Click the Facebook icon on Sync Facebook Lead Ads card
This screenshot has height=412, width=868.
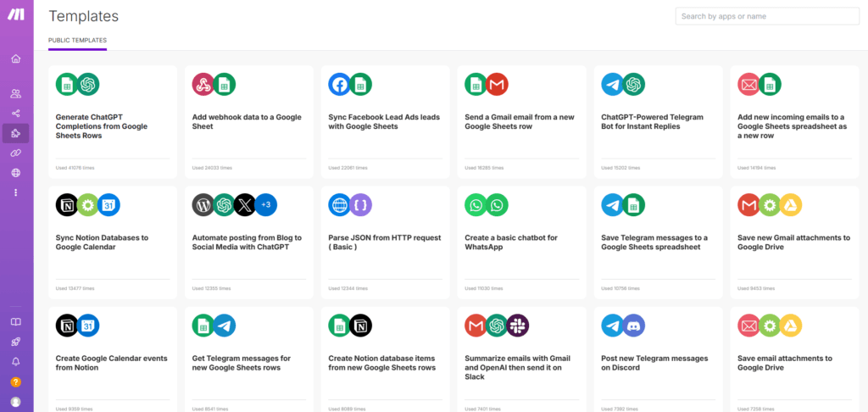tap(339, 84)
